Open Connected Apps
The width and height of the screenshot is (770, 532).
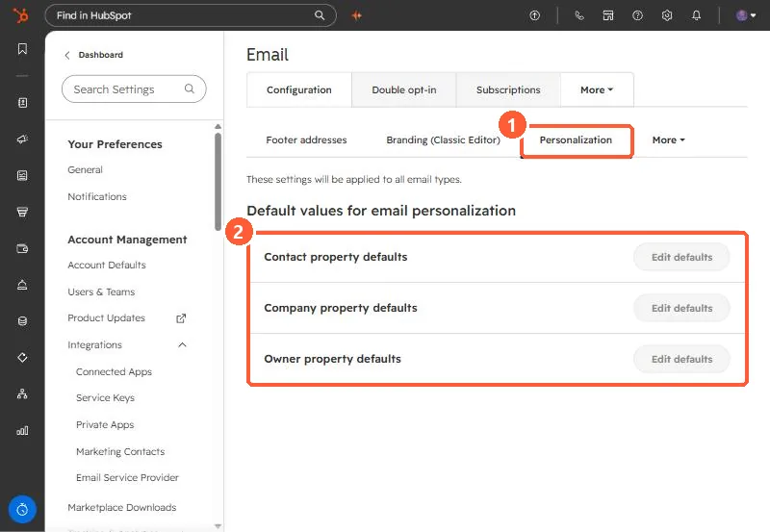click(114, 372)
